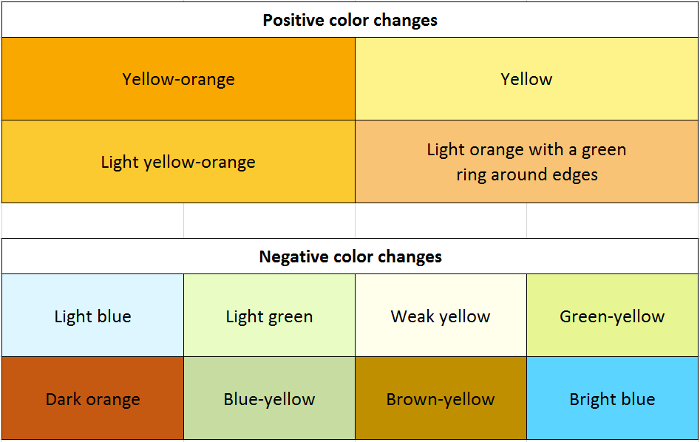Select the Yellow-orange color cell
This screenshot has width=700, height=442.
(178, 79)
